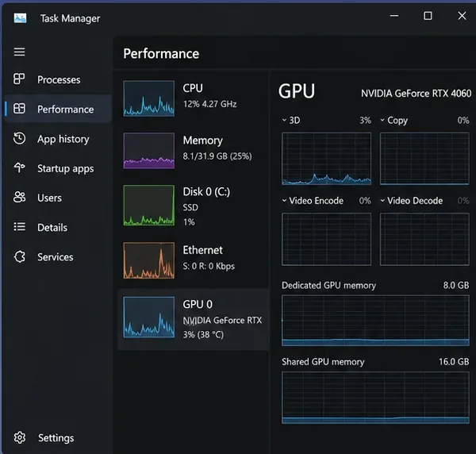Click the NVIDIA GeForce RTX 4060 title text
476x454 pixels.
pyautogui.click(x=416, y=93)
